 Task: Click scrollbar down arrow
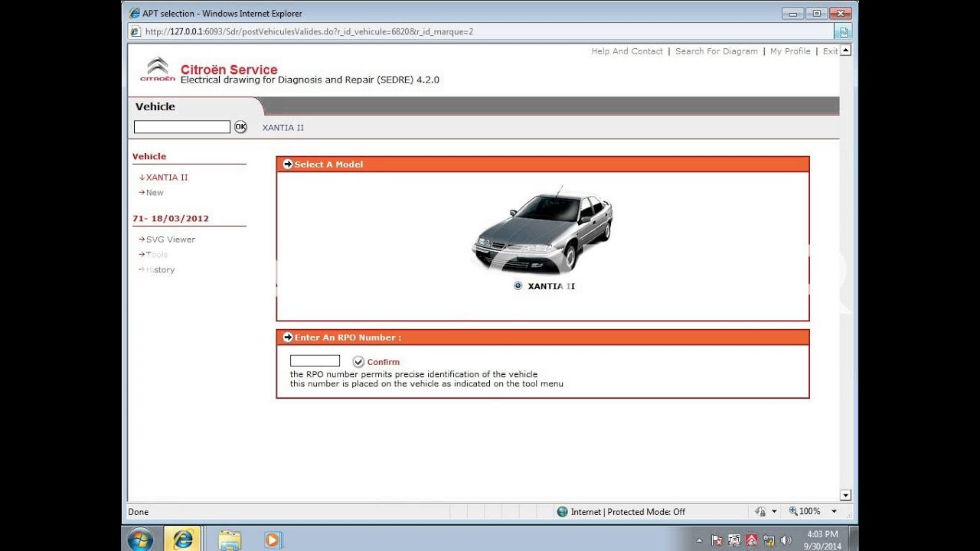845,495
